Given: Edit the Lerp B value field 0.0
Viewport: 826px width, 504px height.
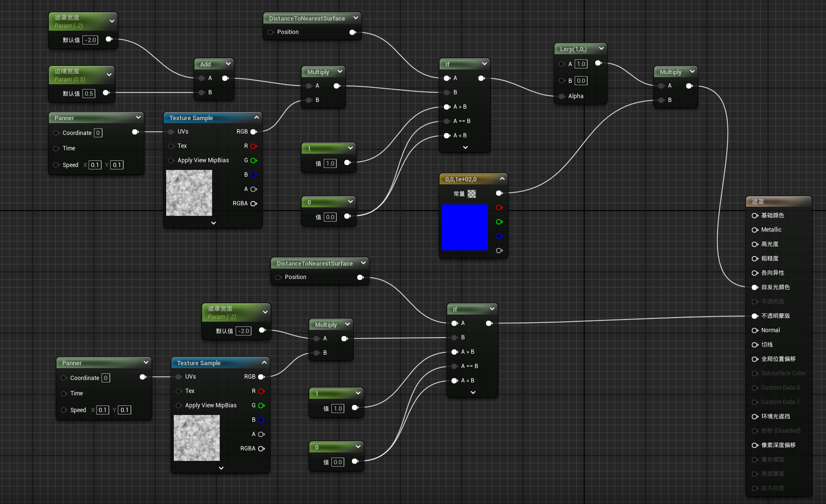Looking at the screenshot, I should coord(581,81).
